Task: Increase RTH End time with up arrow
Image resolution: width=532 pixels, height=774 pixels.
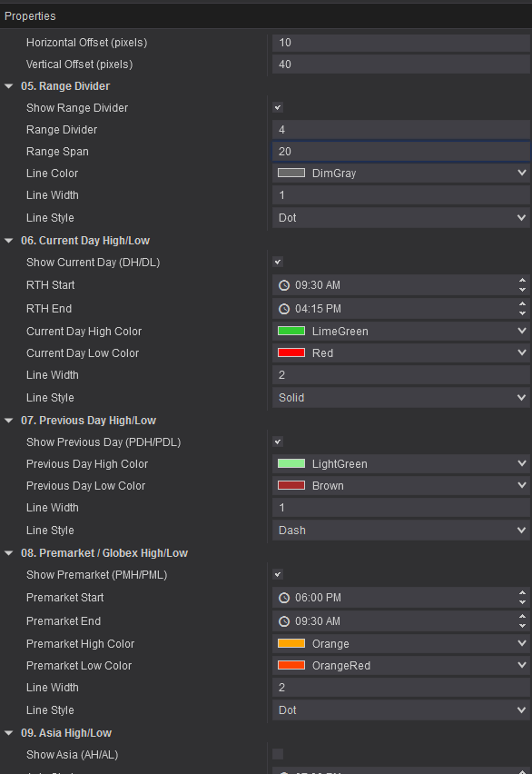Action: coord(522,304)
